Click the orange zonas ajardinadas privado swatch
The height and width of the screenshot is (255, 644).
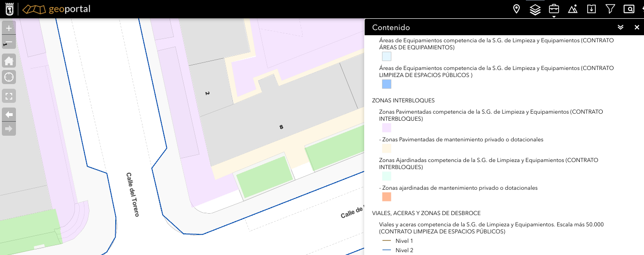pyautogui.click(x=386, y=197)
